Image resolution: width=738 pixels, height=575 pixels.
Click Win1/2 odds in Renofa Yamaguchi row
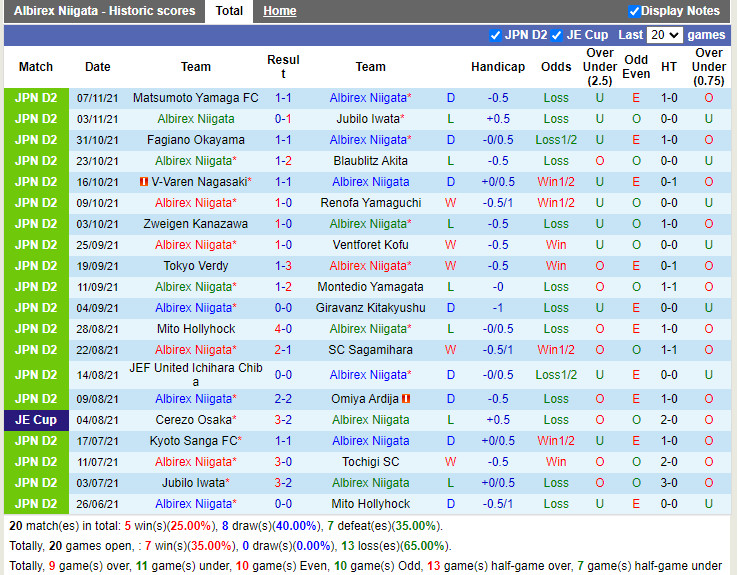556,203
